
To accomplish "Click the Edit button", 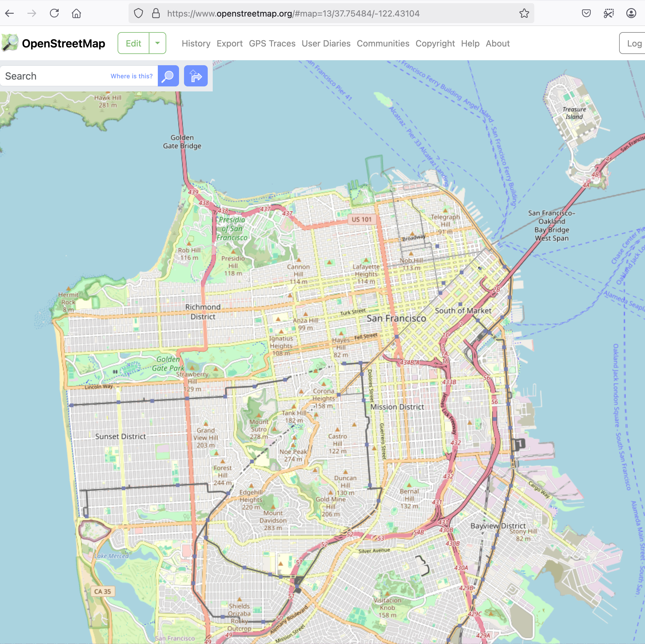I will [x=133, y=43].
